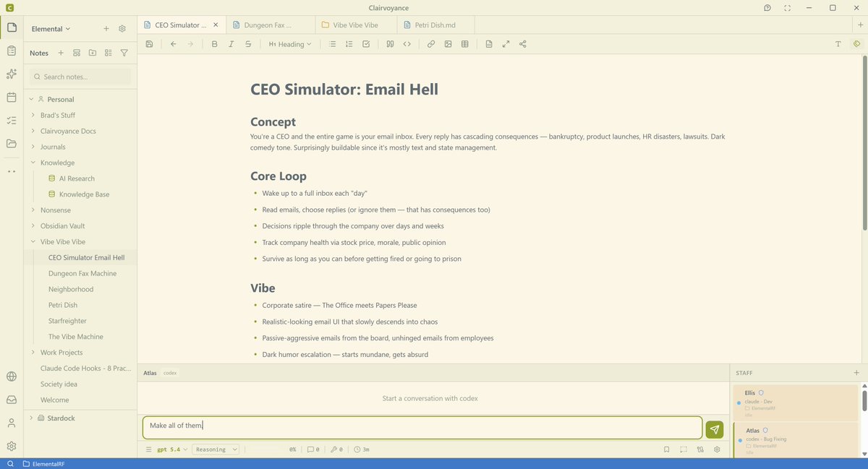The image size is (868, 469).
Task: Insert a blockquote
Action: (x=390, y=44)
